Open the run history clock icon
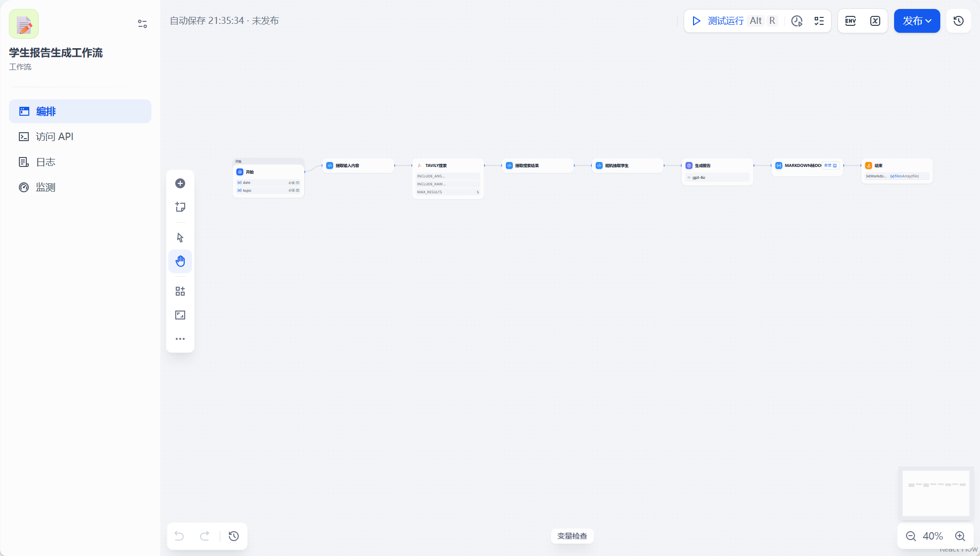This screenshot has width=980, height=556. [x=797, y=21]
